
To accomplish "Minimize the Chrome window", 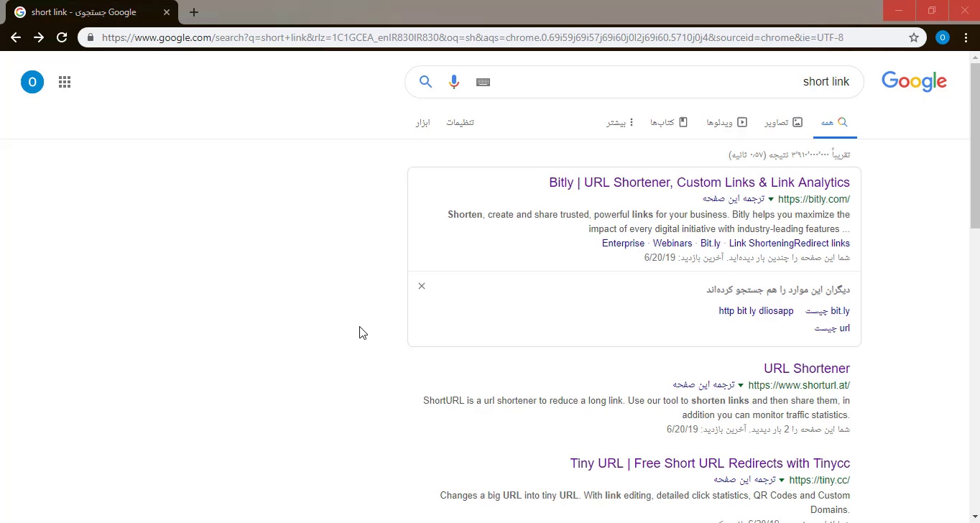I will click(899, 10).
